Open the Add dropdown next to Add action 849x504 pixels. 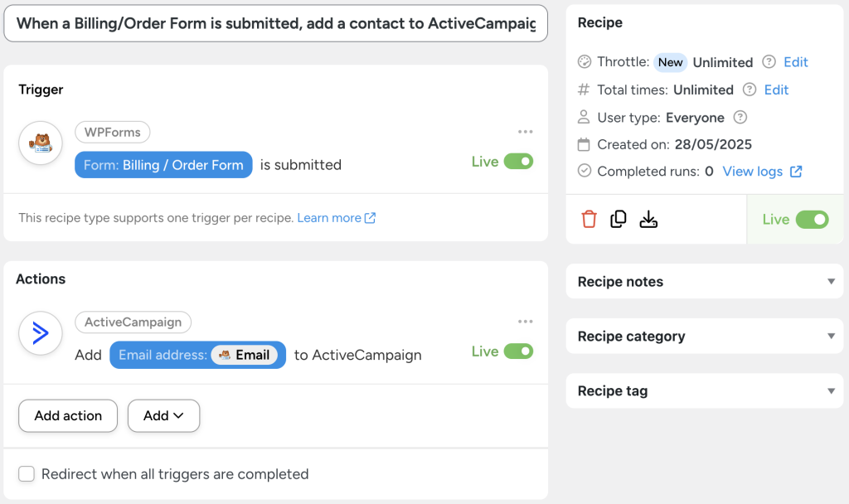tap(163, 415)
